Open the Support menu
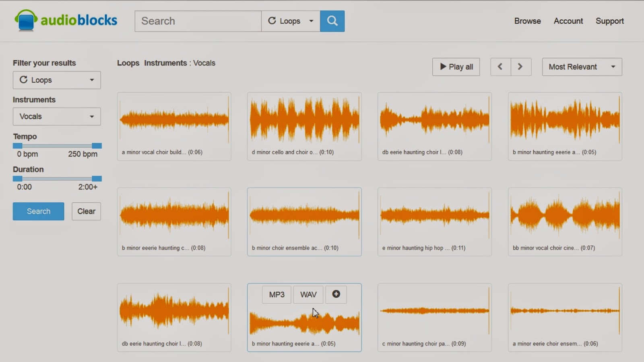This screenshot has width=644, height=362. click(x=609, y=21)
